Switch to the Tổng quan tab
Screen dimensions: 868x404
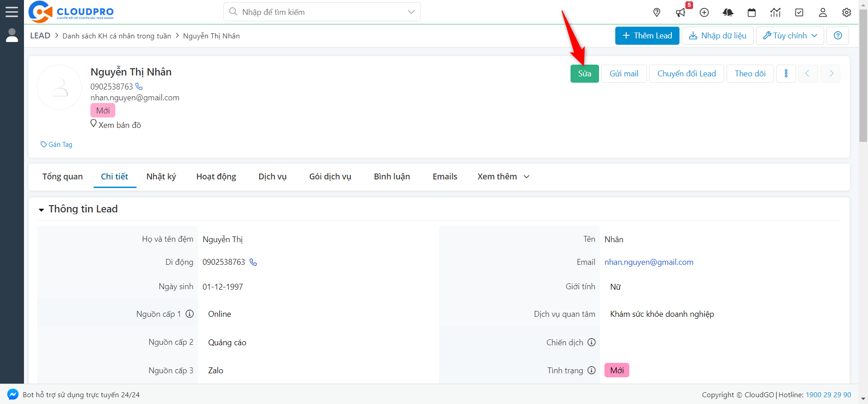[62, 177]
